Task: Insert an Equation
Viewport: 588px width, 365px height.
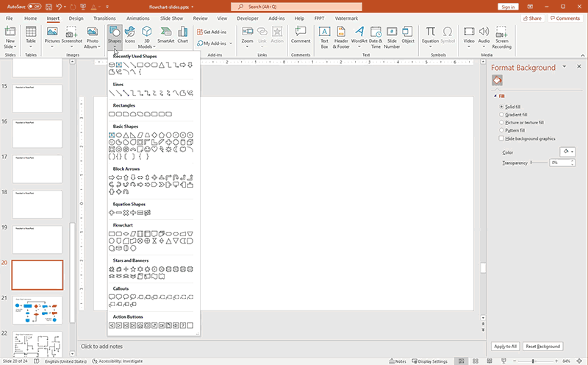Action: click(430, 36)
